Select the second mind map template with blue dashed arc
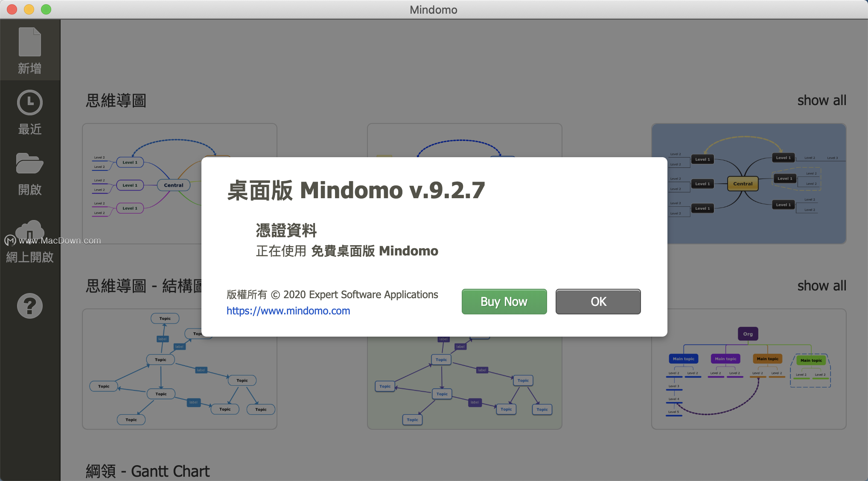This screenshot has height=481, width=868. (x=464, y=140)
